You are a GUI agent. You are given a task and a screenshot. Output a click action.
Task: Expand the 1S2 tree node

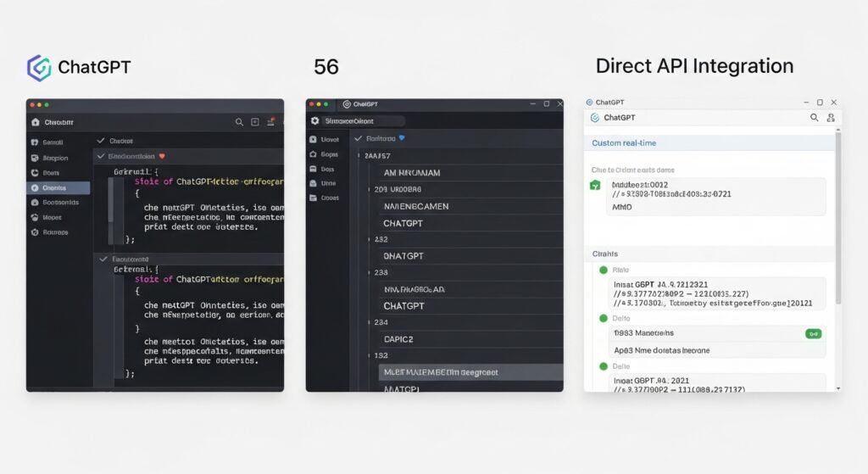[x=370, y=355]
